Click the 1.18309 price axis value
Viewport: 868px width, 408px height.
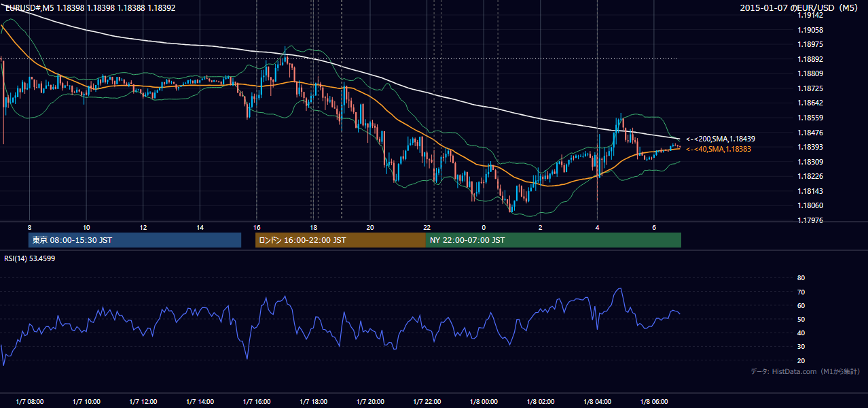(x=810, y=162)
